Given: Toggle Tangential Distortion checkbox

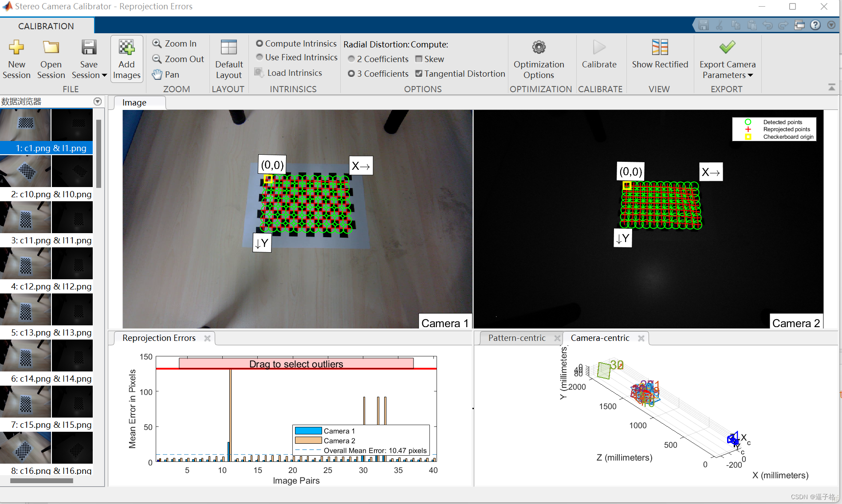Looking at the screenshot, I should [x=419, y=74].
